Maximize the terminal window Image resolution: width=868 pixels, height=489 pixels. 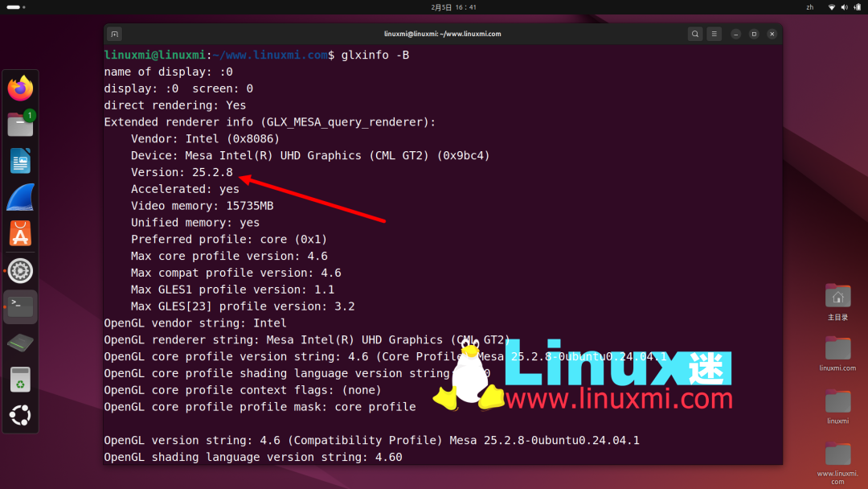[x=754, y=34]
